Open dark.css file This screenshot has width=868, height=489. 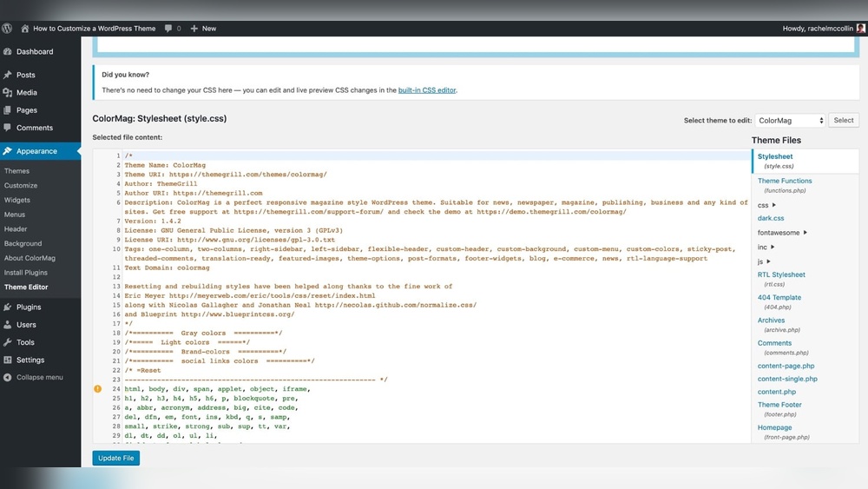pyautogui.click(x=771, y=218)
